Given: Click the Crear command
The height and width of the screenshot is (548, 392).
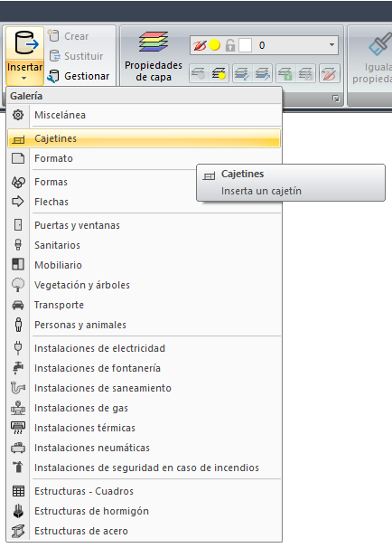Looking at the screenshot, I should 68,36.
